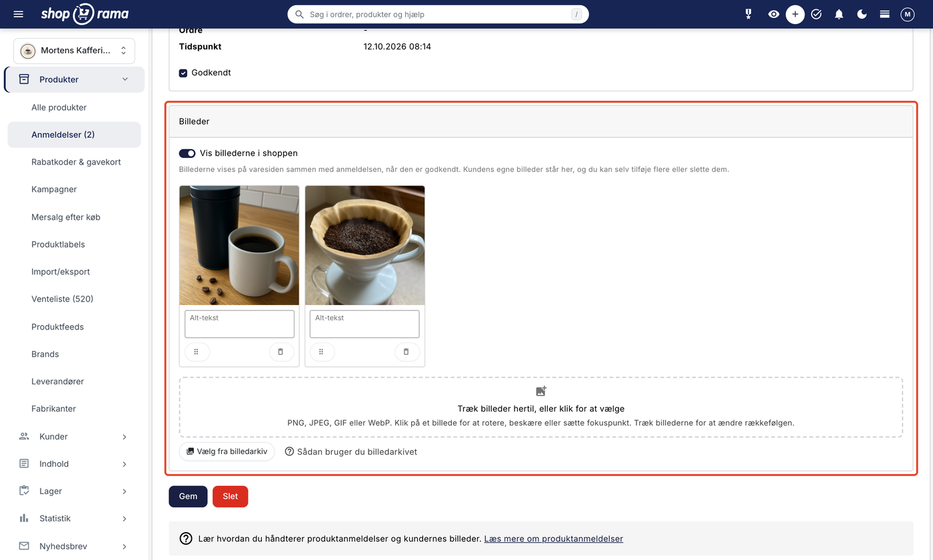Switch to dark mode moon icon
The height and width of the screenshot is (560, 933).
click(x=862, y=14)
